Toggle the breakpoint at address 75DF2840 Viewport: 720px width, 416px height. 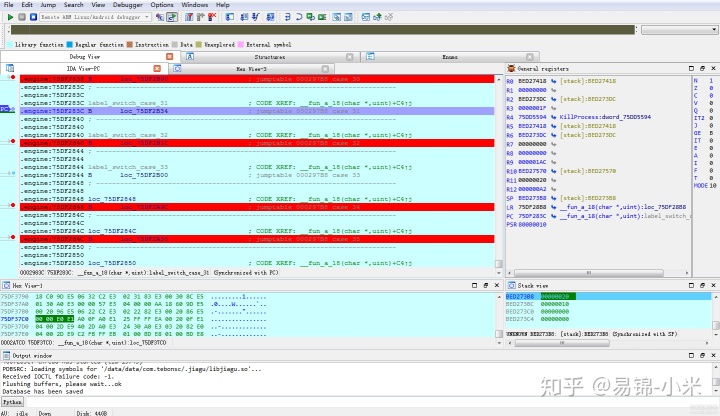tap(13, 141)
